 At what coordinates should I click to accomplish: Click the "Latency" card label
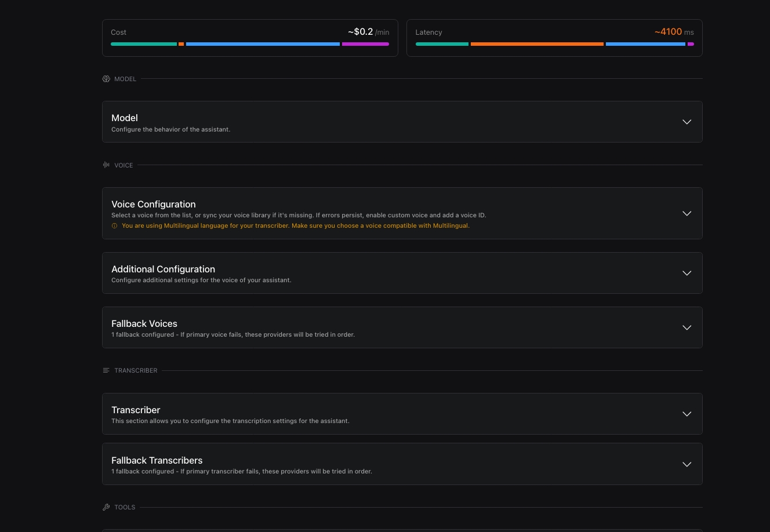(x=428, y=32)
